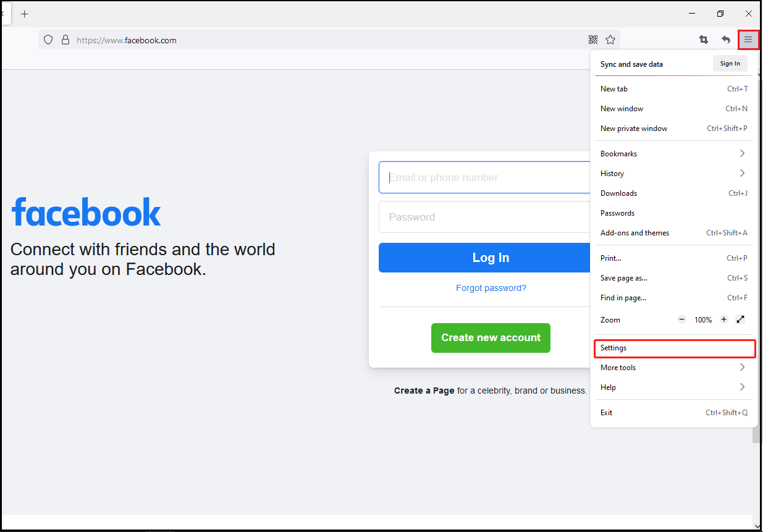763x532 pixels.
Task: Focus the Email or phone number field
Action: [485, 177]
